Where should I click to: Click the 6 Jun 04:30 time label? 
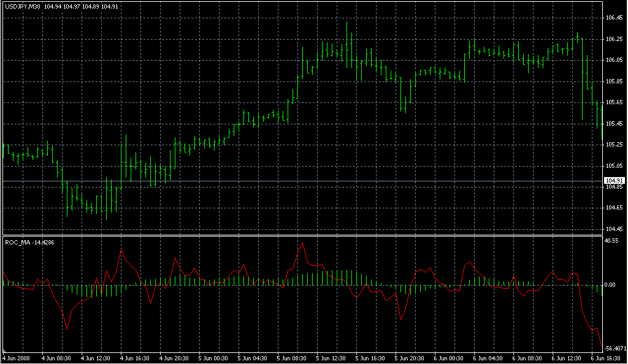tap(488, 358)
